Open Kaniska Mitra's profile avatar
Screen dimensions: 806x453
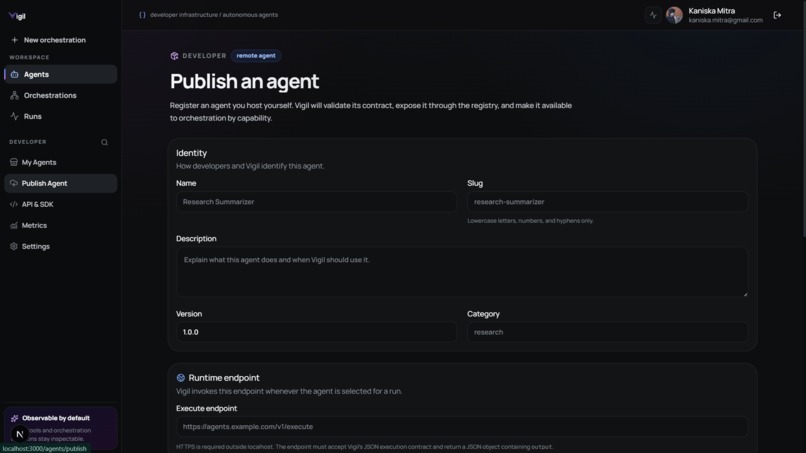674,15
